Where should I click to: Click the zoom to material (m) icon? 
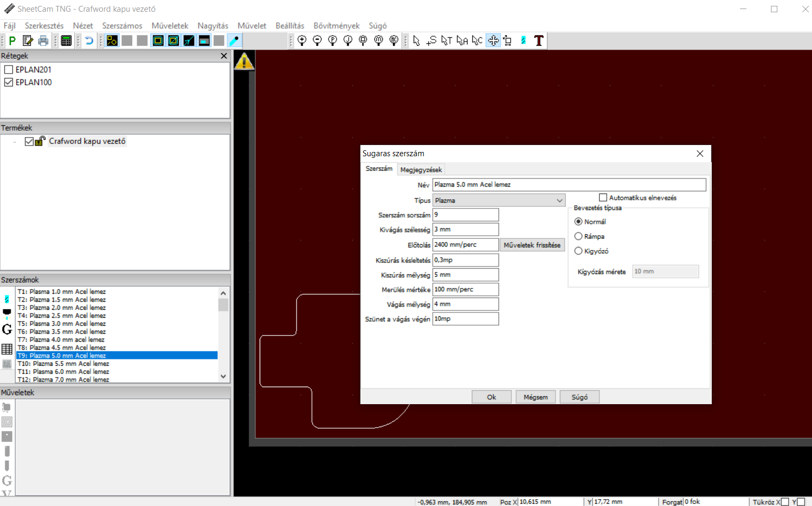pos(379,41)
